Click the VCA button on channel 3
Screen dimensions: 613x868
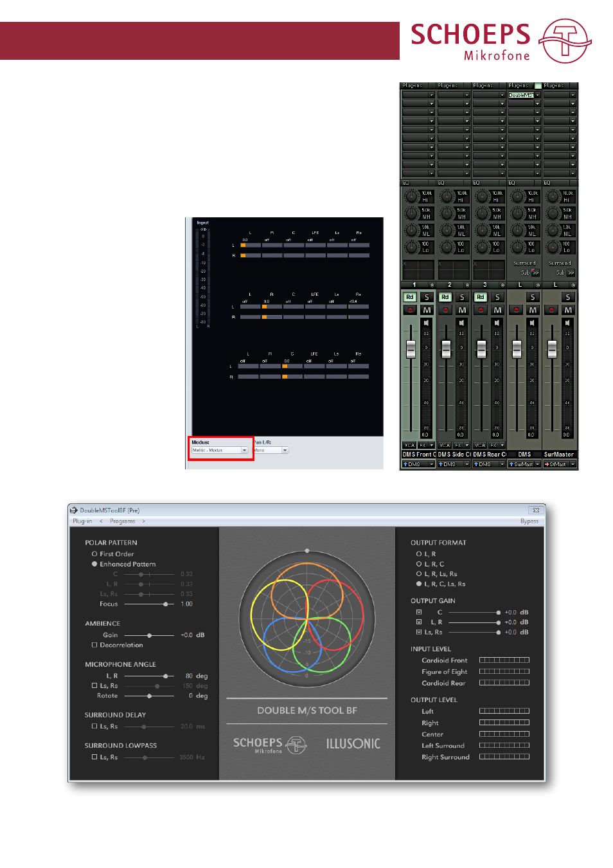[480, 445]
